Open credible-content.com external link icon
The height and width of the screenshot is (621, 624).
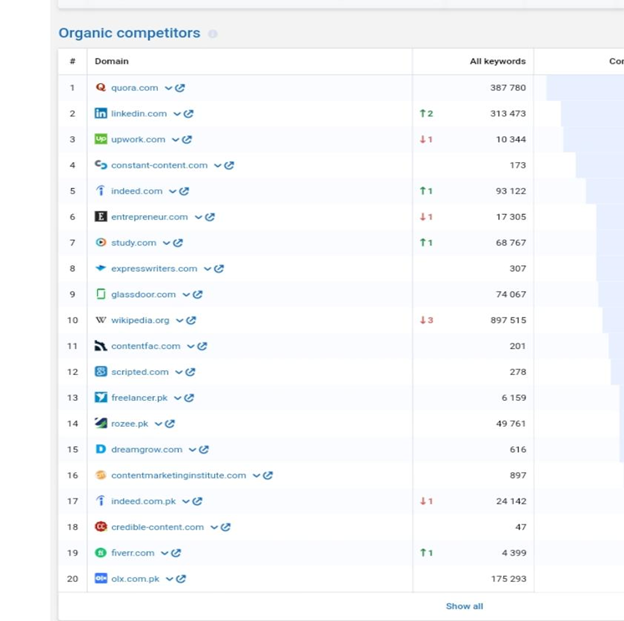coord(226,527)
